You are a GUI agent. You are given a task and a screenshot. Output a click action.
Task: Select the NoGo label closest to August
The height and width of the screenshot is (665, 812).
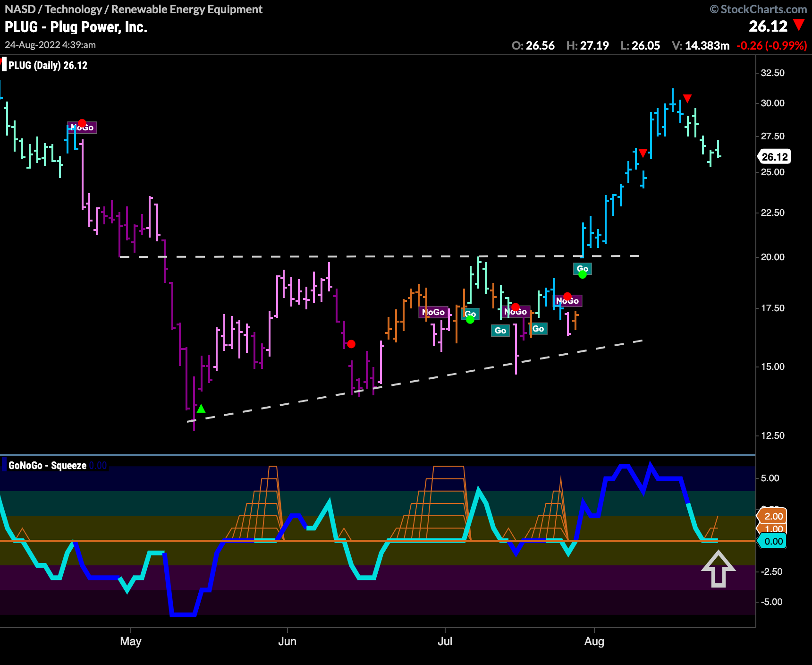click(x=567, y=301)
